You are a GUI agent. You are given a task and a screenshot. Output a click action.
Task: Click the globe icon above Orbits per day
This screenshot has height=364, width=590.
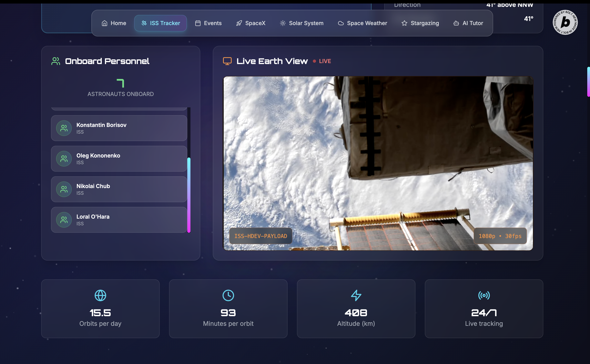pyautogui.click(x=100, y=295)
